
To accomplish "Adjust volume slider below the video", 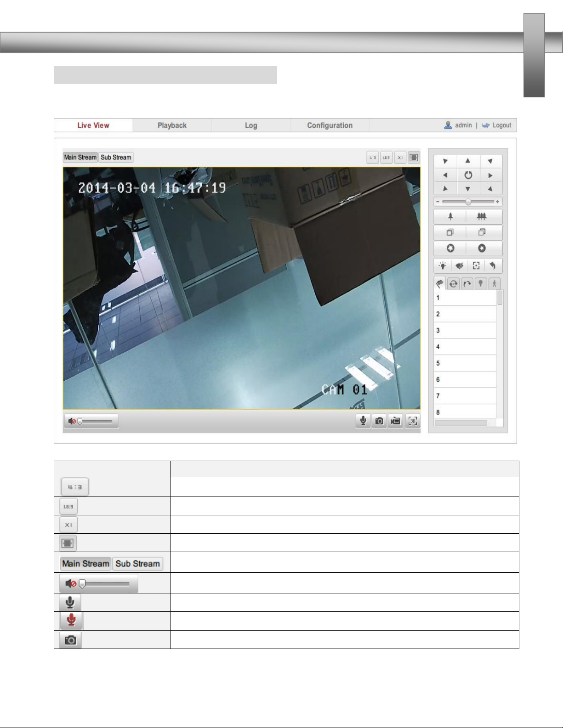I will click(x=96, y=421).
